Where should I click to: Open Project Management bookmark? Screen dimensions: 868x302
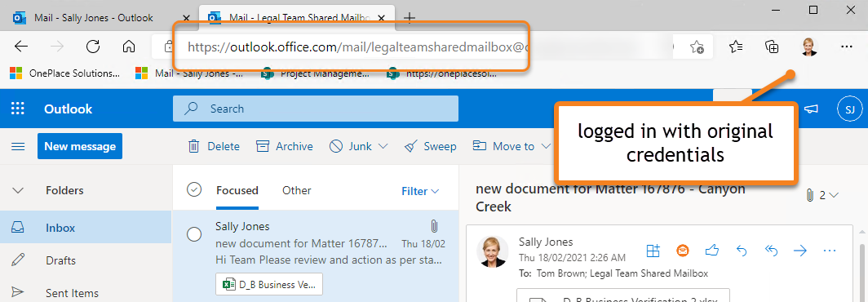tap(315, 73)
